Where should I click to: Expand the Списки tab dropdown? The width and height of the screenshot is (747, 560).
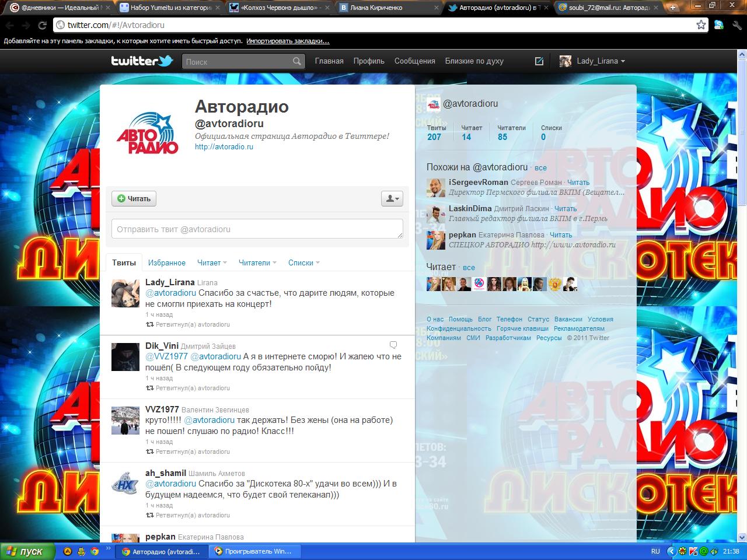(x=317, y=263)
